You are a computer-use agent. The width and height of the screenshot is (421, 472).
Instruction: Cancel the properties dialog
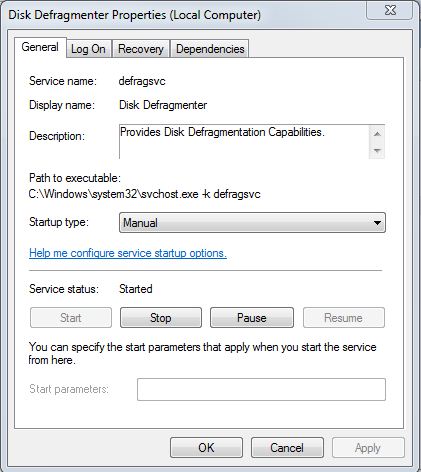287,448
